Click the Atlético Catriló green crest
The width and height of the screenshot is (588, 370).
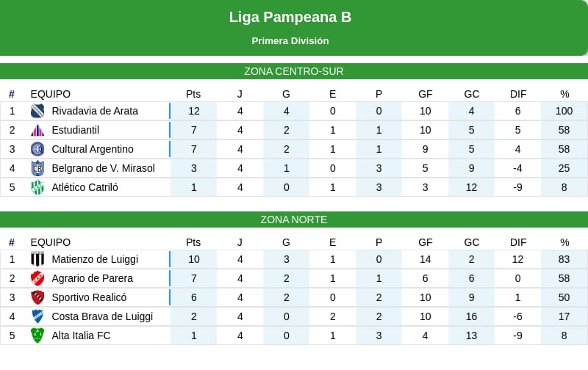(x=37, y=187)
